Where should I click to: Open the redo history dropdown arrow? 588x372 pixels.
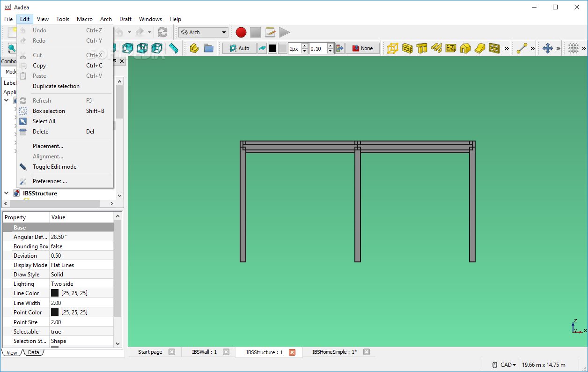150,32
